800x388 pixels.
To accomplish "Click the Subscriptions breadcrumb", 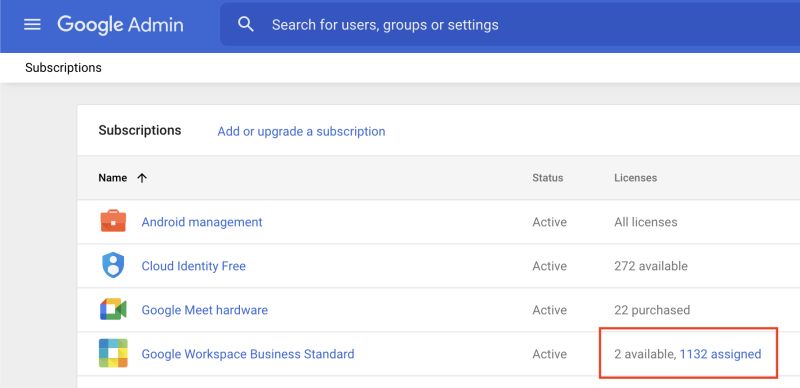I will (x=63, y=67).
